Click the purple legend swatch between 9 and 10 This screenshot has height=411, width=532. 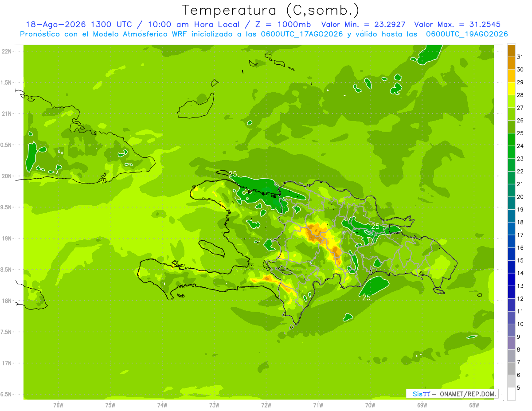click(511, 331)
